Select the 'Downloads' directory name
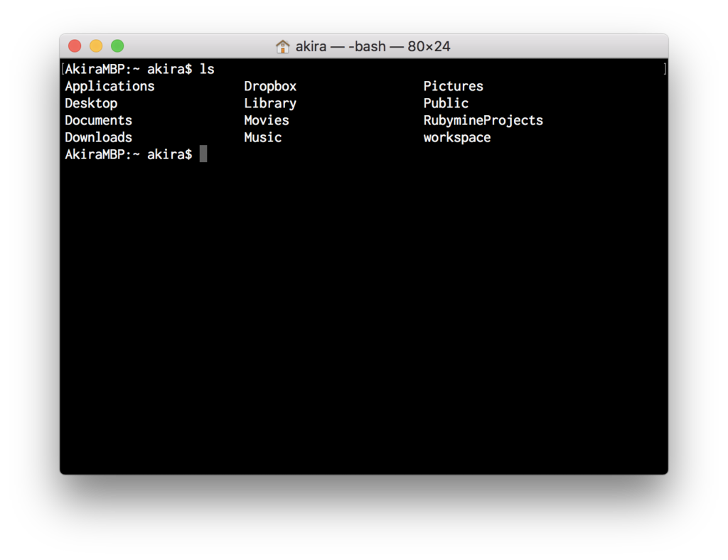 coord(98,137)
